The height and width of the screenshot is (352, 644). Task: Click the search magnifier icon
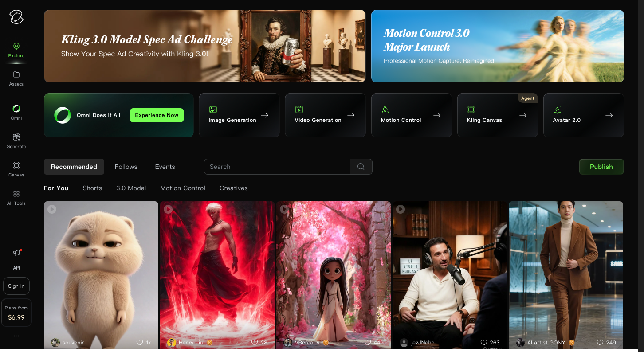(x=361, y=167)
